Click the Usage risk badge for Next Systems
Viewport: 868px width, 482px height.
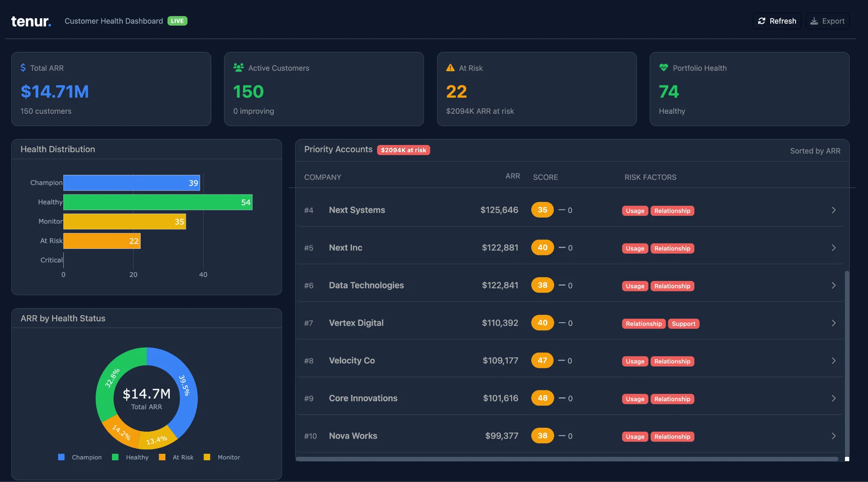[635, 211]
